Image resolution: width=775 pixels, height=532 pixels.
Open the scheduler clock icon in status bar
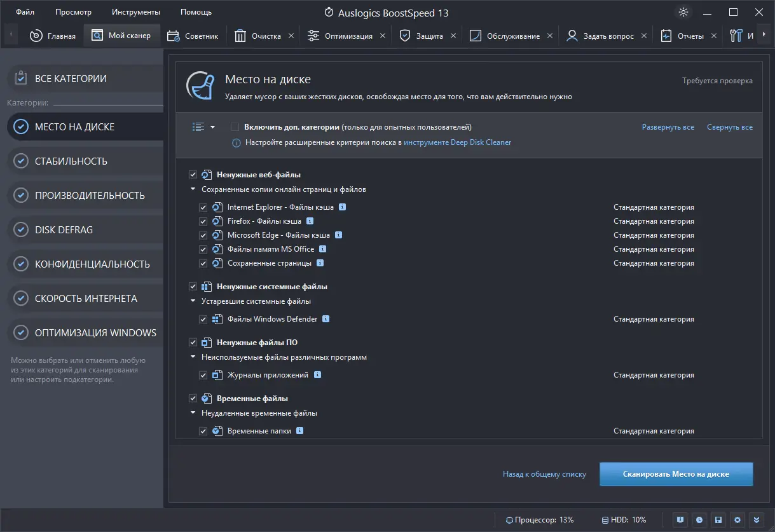click(x=699, y=519)
